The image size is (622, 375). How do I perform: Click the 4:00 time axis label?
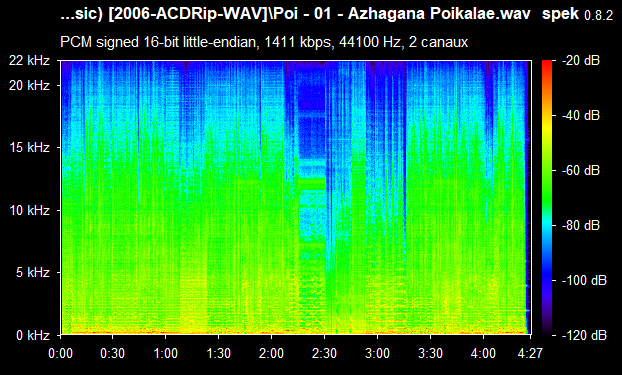point(483,353)
